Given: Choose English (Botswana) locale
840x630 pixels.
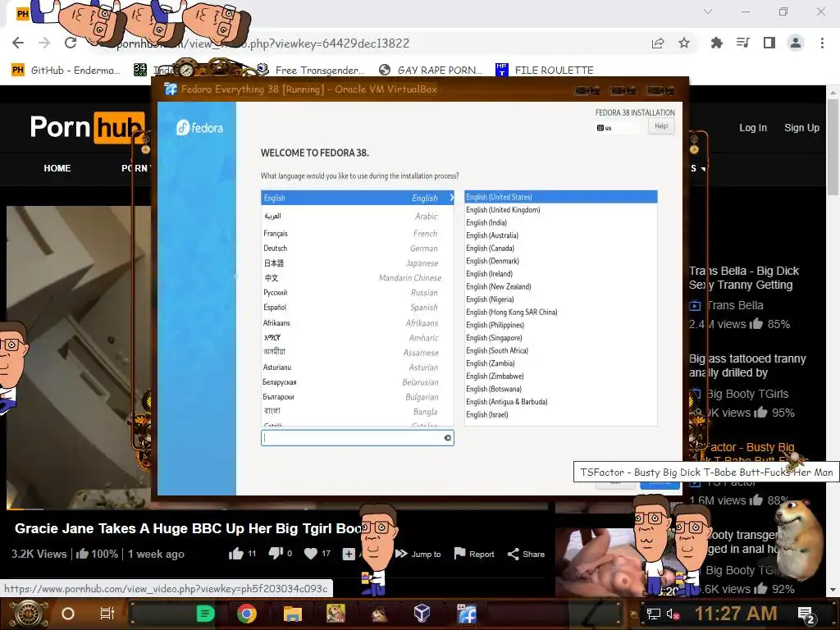Looking at the screenshot, I should tap(561, 390).
